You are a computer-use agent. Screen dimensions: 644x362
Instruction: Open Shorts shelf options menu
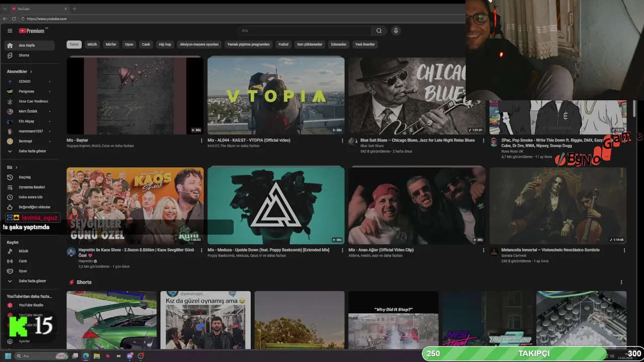pyautogui.click(x=621, y=283)
